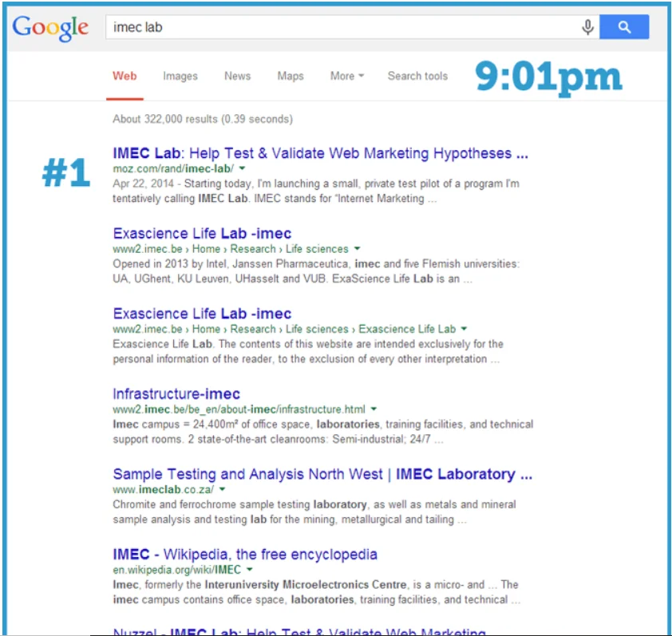Expand the More navigation dropdown
This screenshot has width=672, height=636.
click(346, 76)
